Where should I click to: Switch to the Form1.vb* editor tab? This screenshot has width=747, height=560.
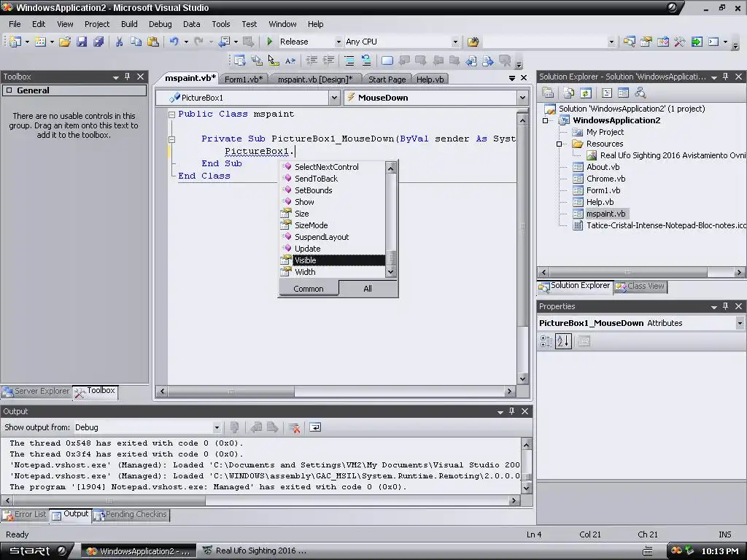pos(244,79)
